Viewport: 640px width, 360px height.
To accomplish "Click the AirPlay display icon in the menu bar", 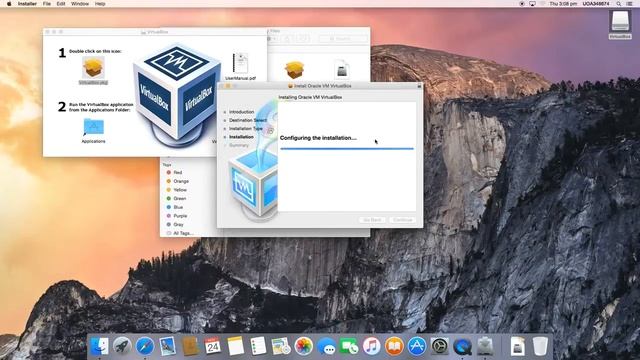I will point(532,4).
